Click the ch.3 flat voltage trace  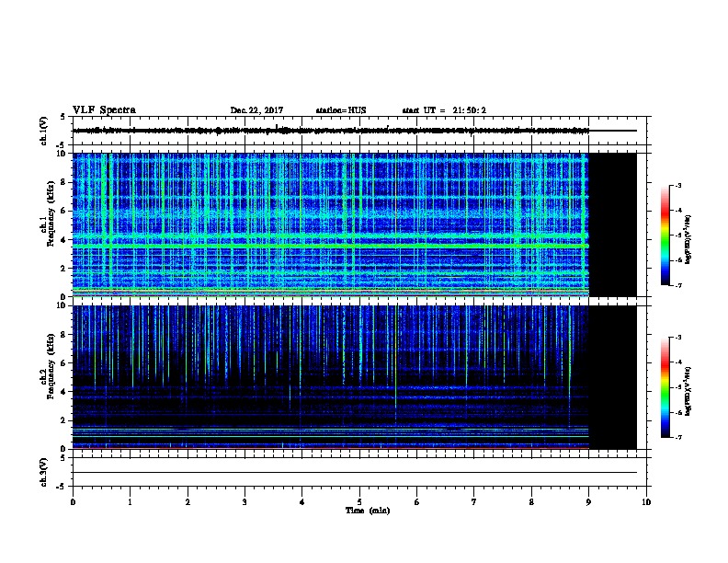click(355, 473)
